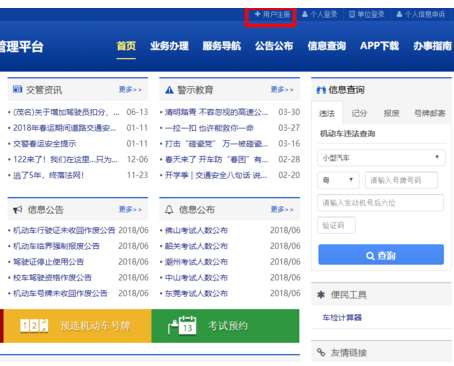Click more link for 警示教育

282,89
